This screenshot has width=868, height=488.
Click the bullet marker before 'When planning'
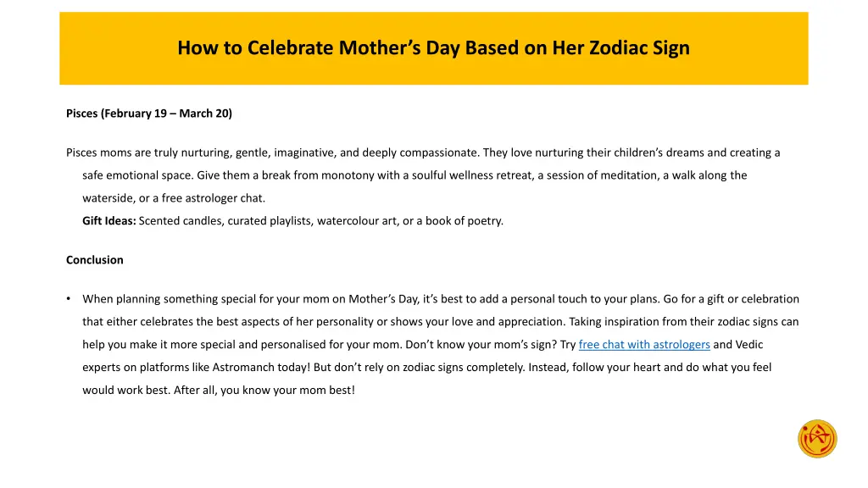point(69,299)
